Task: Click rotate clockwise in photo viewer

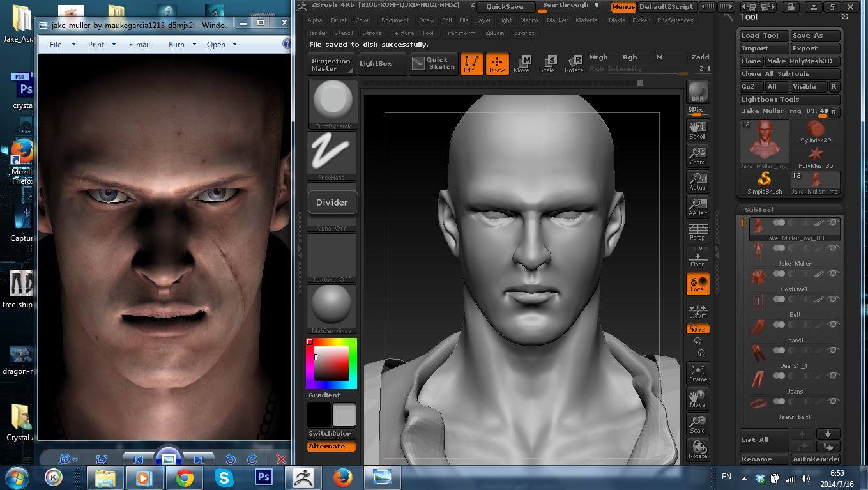Action: (252, 459)
